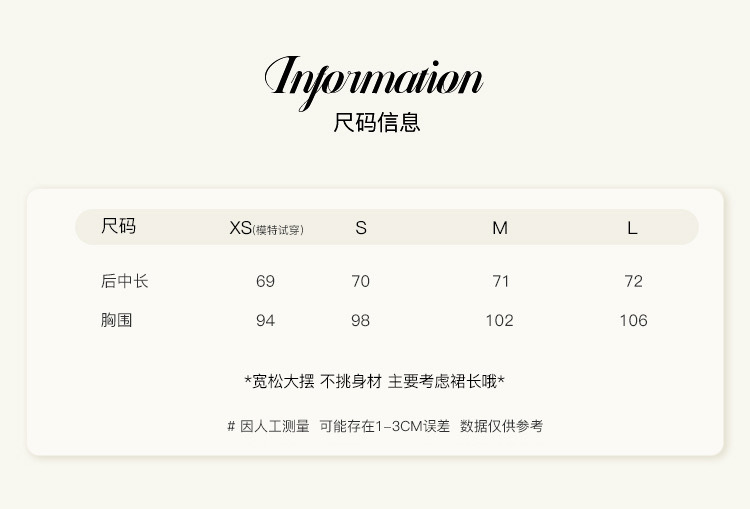The height and width of the screenshot is (509, 750).
Task: Click the 胸围 row label
Action: (x=117, y=320)
